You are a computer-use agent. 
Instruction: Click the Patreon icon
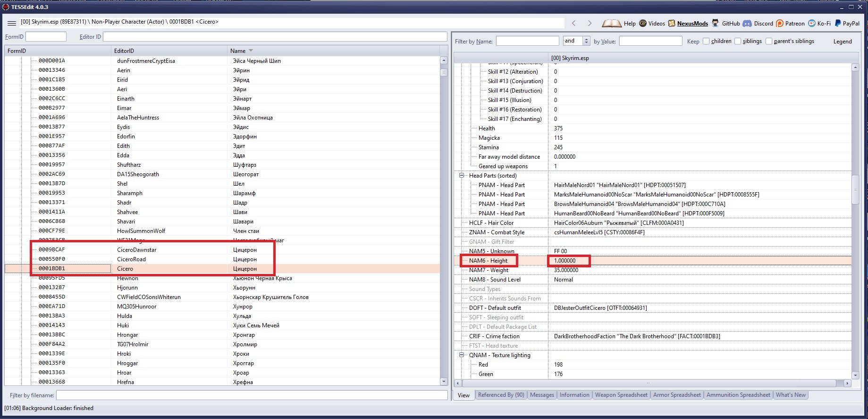pos(780,23)
